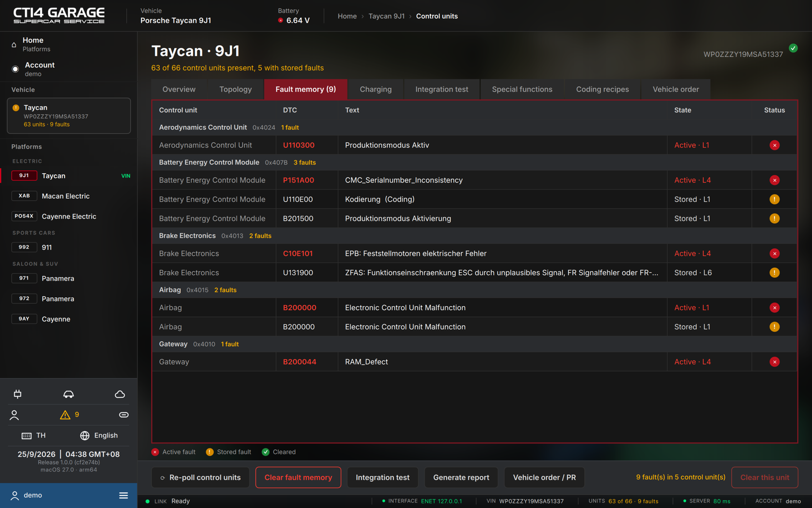Viewport: 812px width, 508px height.
Task: Select the Fault memory (9) tab
Action: 306,89
